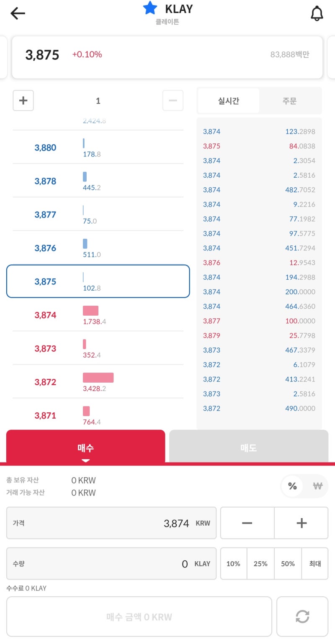Viewport: 335px width, 644px height.
Task: Switch unit toggle to won
Action: coord(318,486)
